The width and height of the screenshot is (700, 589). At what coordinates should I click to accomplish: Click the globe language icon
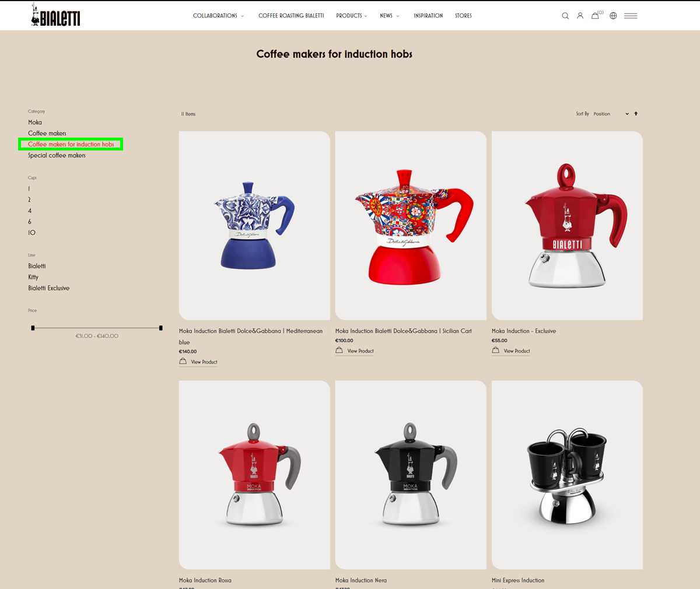[x=613, y=16]
